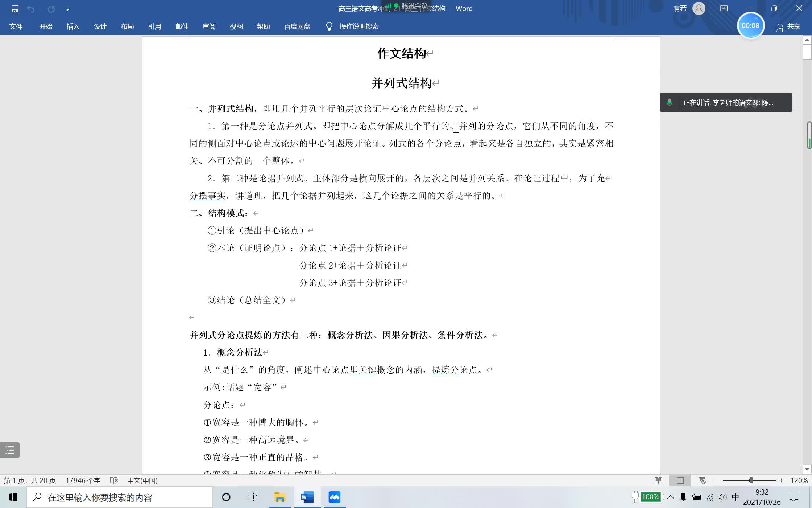Click the floating list panel button
Image resolution: width=812 pixels, height=508 pixels.
point(10,450)
